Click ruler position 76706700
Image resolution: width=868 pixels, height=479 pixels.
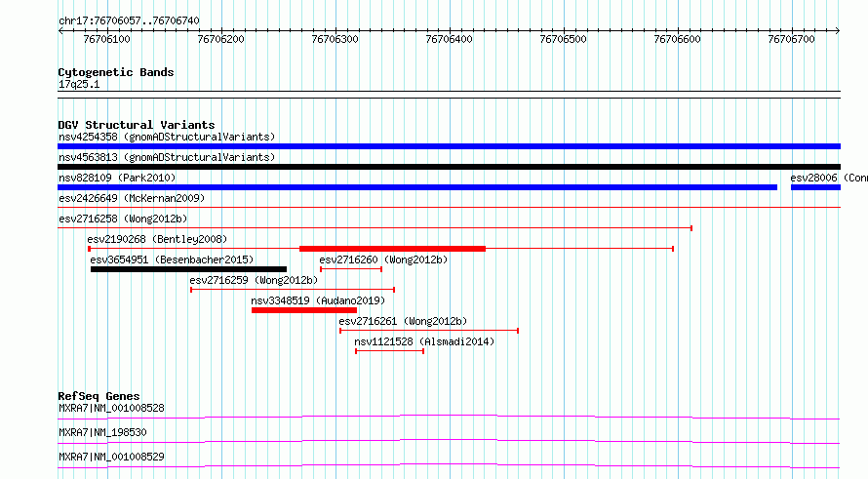pyautogui.click(x=791, y=39)
